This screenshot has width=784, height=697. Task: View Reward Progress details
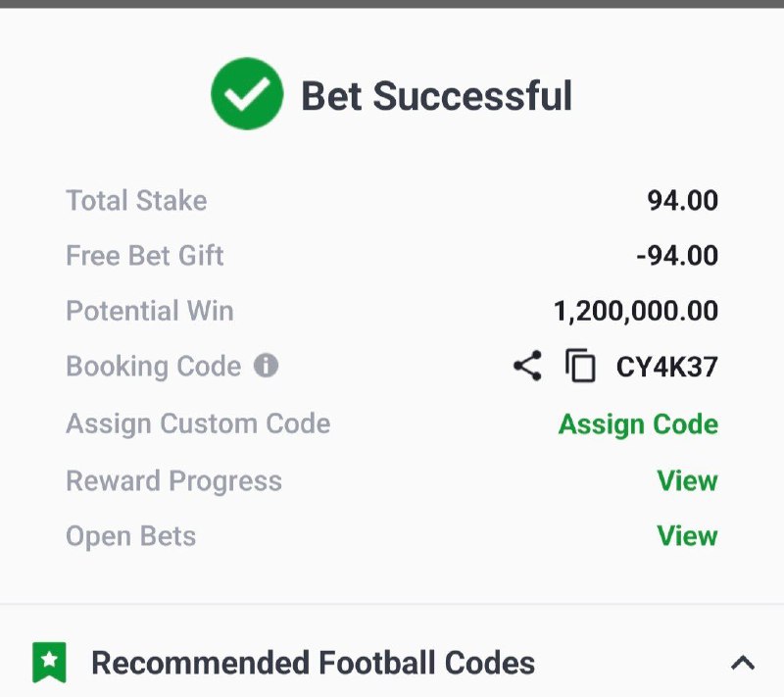687,481
